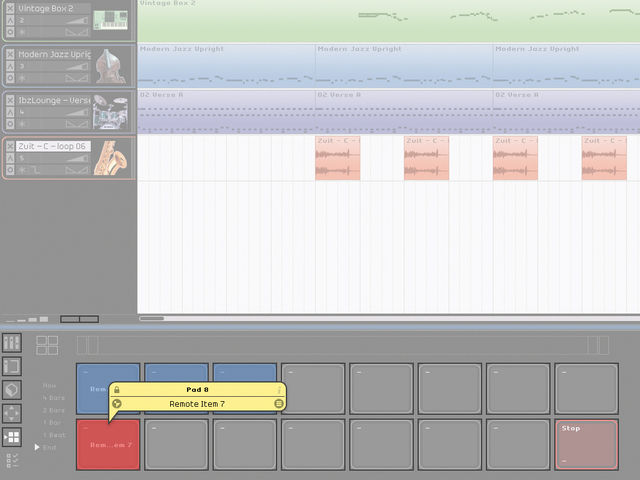Screen dimensions: 640x480
Task: Set pad quantize to 2 Bars
Action: [x=53, y=410]
